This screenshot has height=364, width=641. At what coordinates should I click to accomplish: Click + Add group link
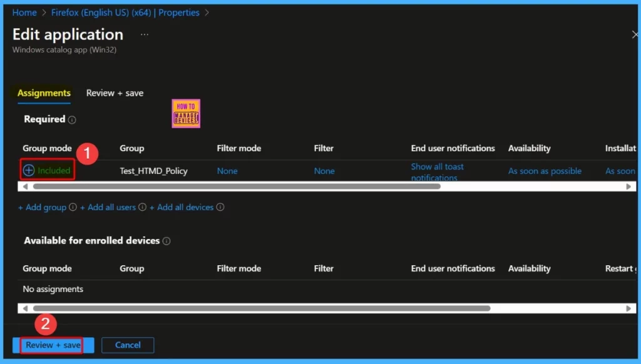click(42, 207)
